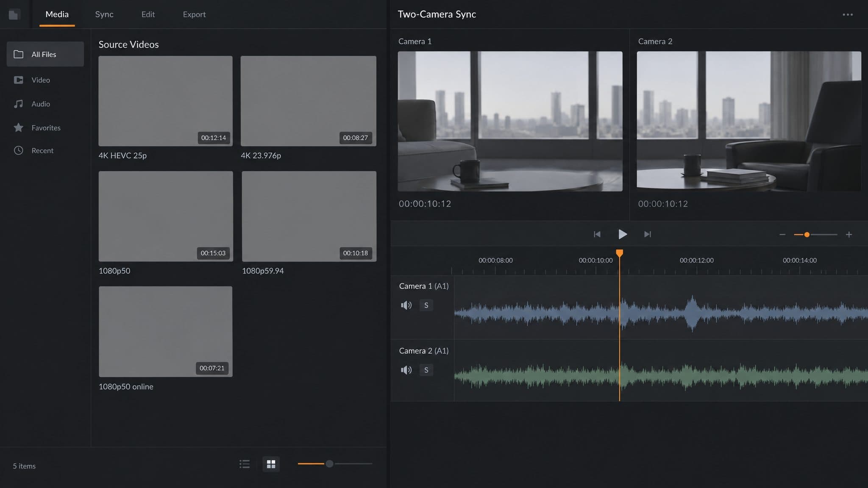Mute Camera 1 (A1) audio track
Screen dimensions: 868x488
point(406,305)
